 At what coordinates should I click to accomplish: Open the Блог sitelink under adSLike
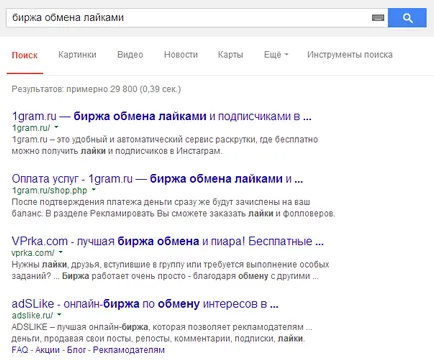pos(76,350)
